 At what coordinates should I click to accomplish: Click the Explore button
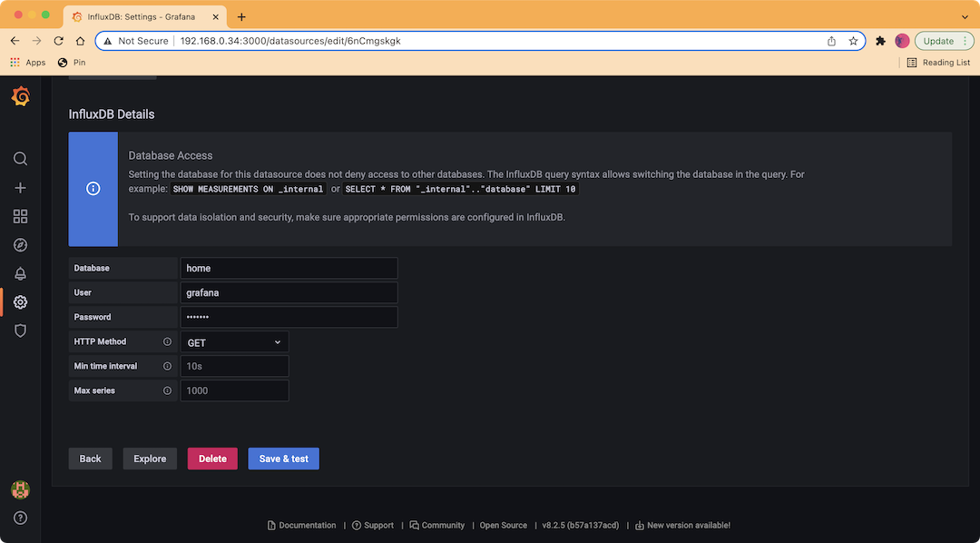click(x=150, y=459)
